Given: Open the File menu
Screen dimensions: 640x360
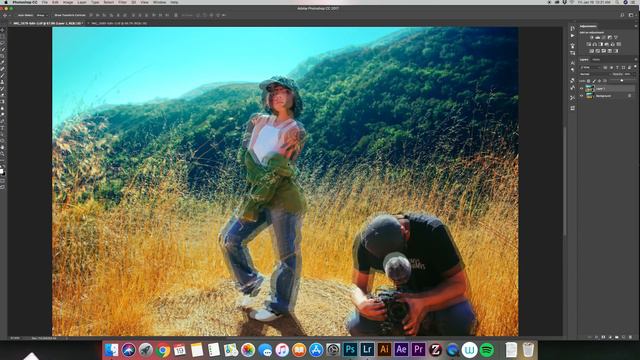Looking at the screenshot, I should pyautogui.click(x=44, y=2).
